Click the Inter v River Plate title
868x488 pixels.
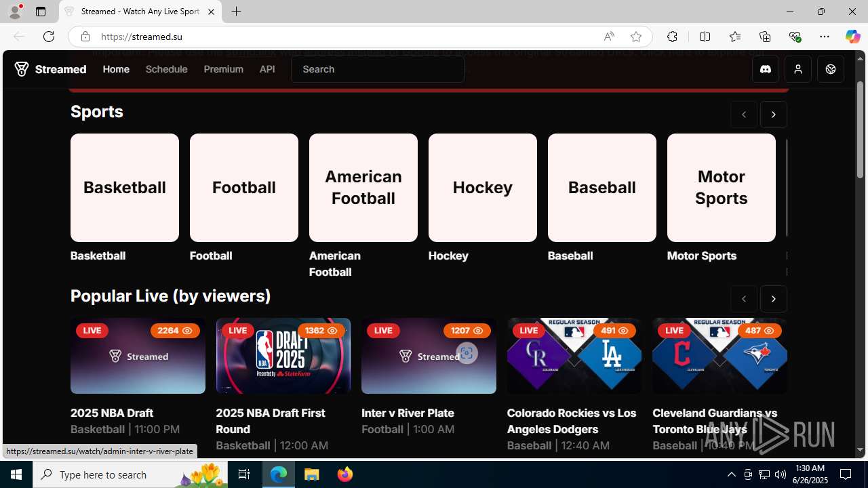(408, 413)
